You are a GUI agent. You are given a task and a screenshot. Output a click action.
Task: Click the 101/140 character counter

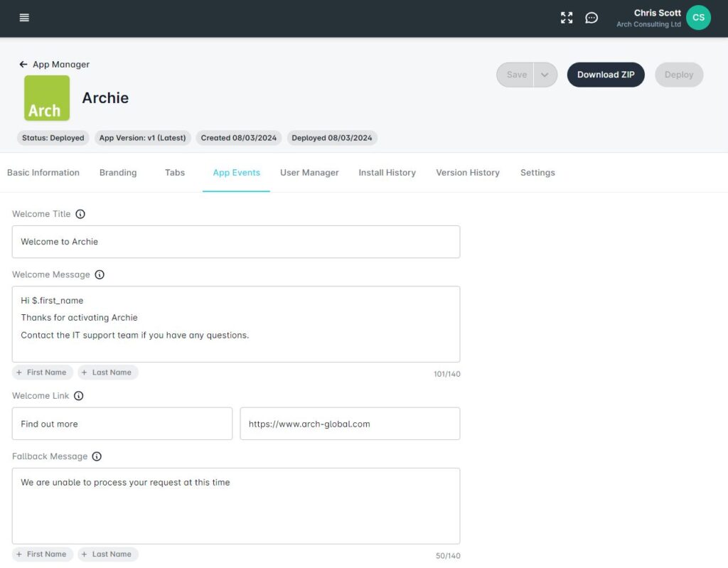(x=446, y=374)
